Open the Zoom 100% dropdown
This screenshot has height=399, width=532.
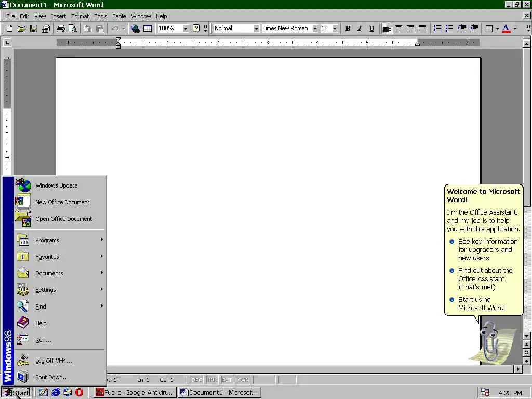(185, 29)
